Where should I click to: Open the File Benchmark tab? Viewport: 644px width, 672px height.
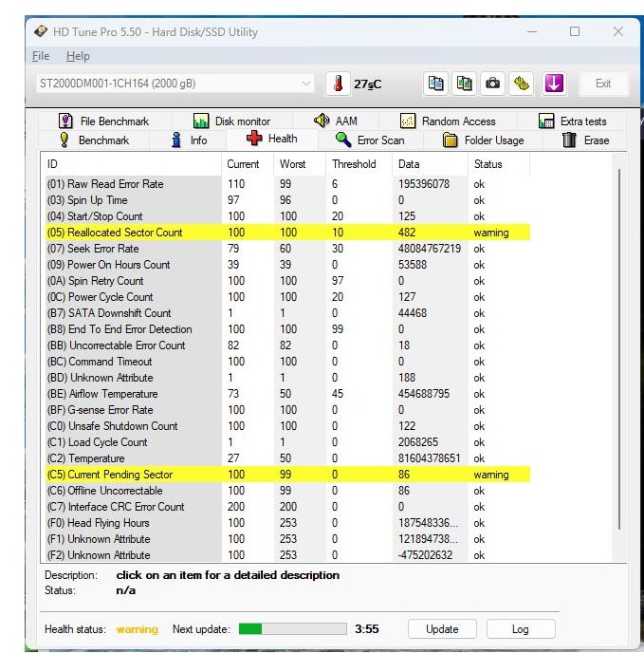104,121
